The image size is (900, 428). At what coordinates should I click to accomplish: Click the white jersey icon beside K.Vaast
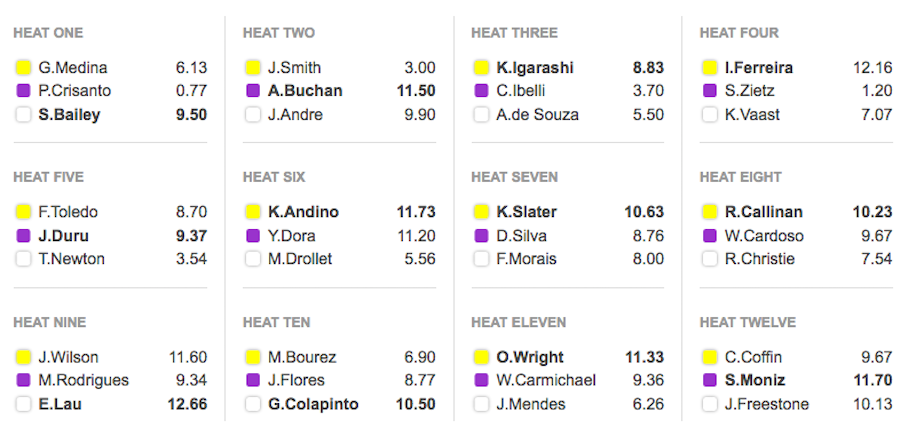[709, 115]
